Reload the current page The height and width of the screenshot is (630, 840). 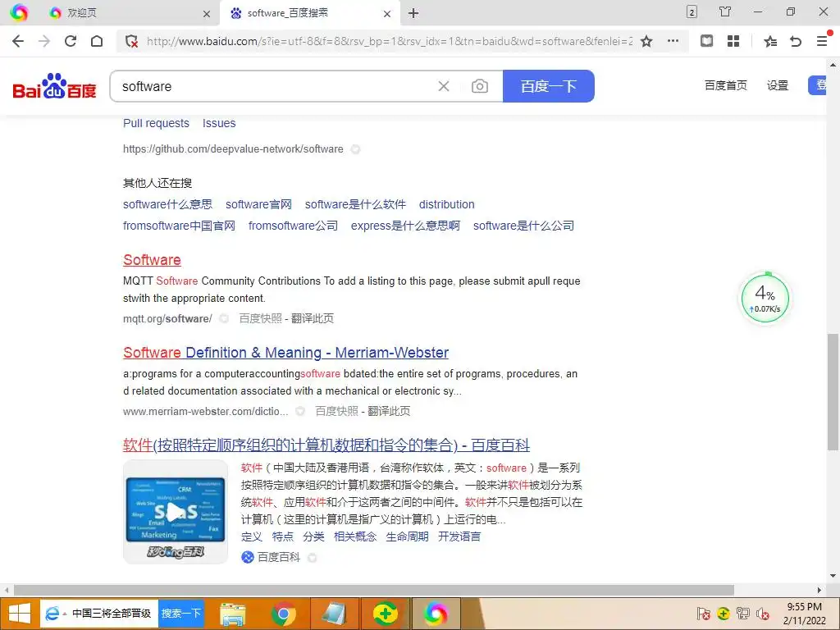tap(71, 41)
